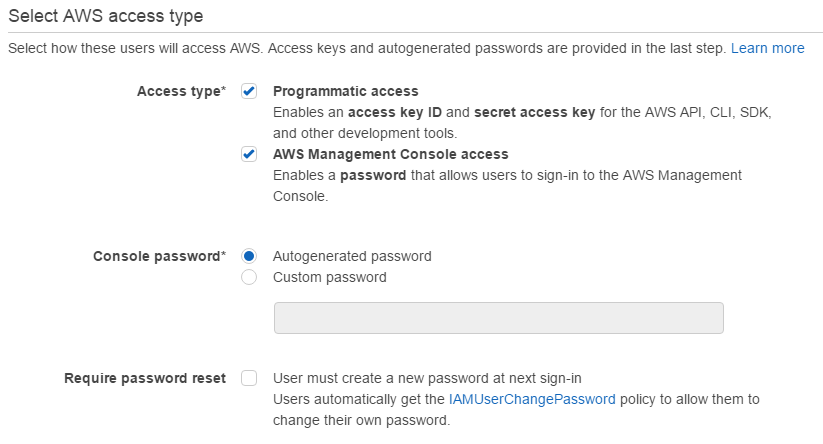Click the Select AWS access type heading

[x=105, y=16]
